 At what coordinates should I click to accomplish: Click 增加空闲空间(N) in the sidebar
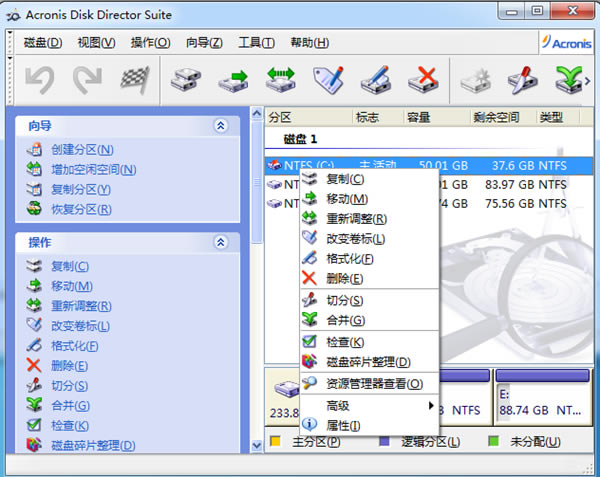tap(93, 169)
